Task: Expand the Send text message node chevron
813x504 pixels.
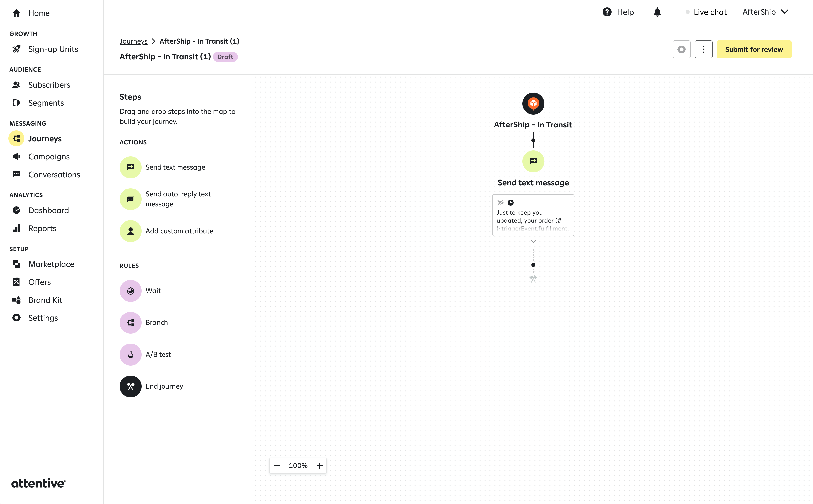Action: click(x=533, y=240)
